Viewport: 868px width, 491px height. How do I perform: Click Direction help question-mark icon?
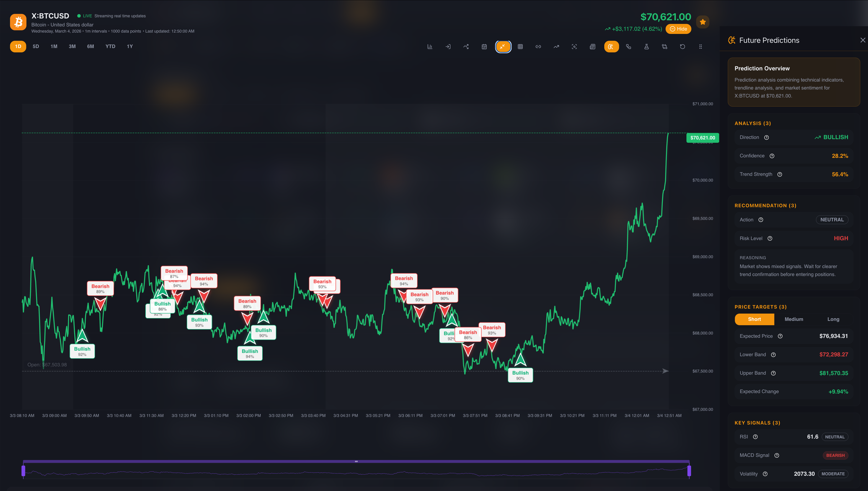click(x=766, y=138)
